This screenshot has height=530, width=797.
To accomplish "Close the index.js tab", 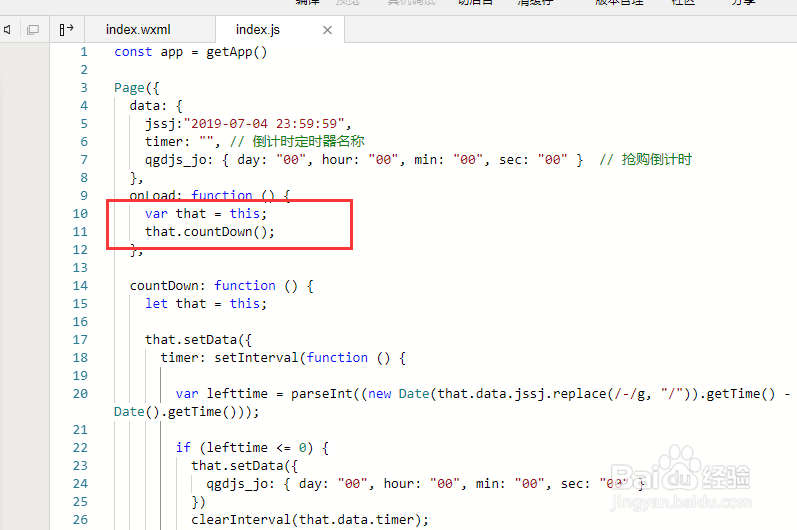I will click(x=327, y=30).
